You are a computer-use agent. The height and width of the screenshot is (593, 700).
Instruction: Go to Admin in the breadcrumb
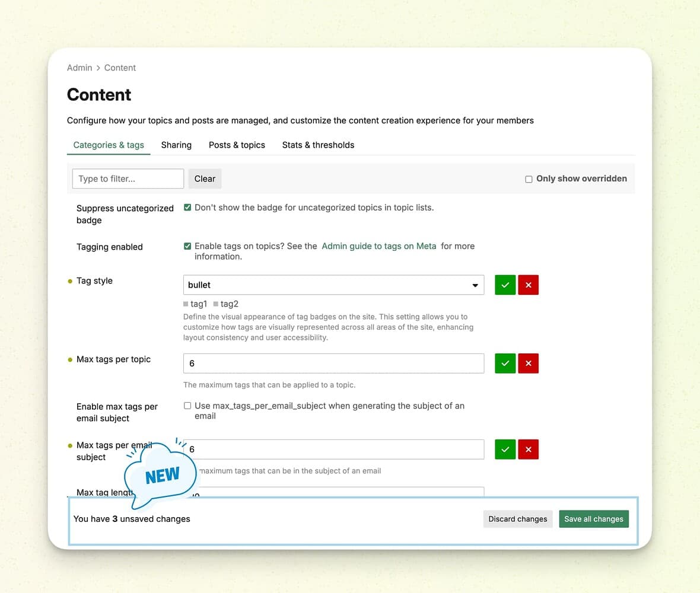tap(79, 68)
